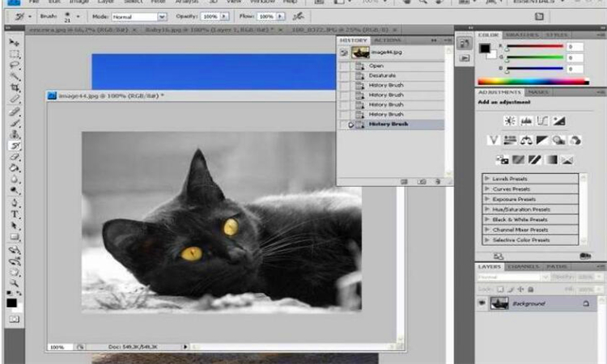Toggle lock transparent pixels in Layers panel
The height and width of the screenshot is (364, 607).
(500, 289)
